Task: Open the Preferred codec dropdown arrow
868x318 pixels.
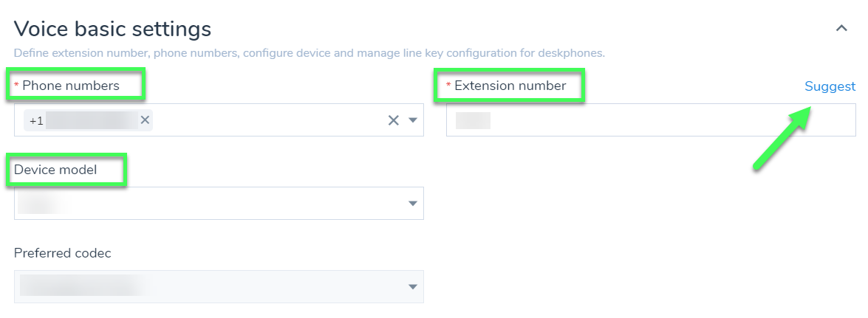Action: click(x=412, y=286)
